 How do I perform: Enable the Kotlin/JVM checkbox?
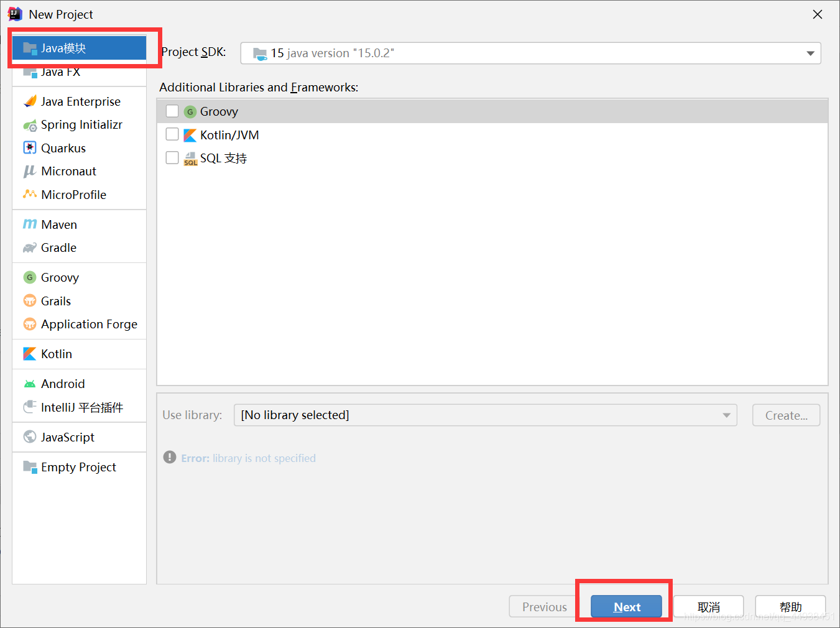click(x=172, y=134)
